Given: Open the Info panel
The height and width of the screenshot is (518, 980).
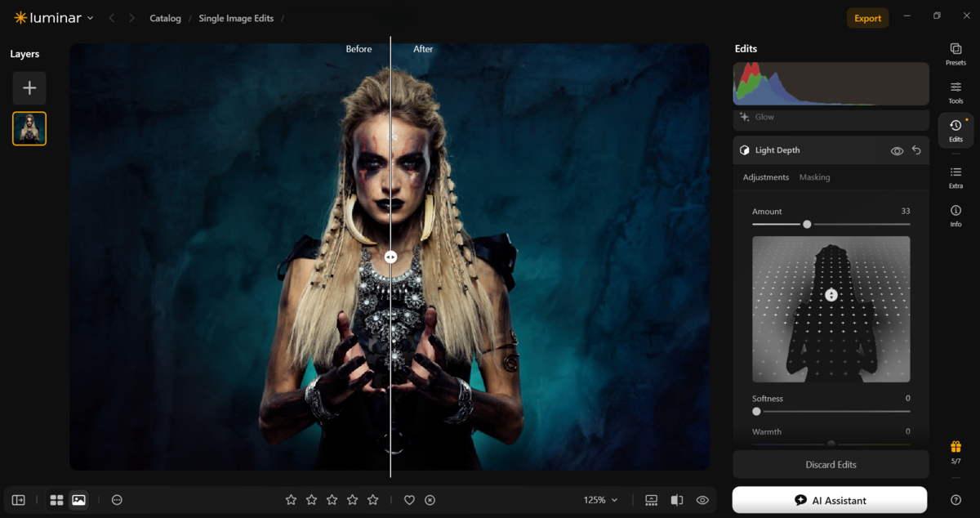Looking at the screenshot, I should 955,216.
